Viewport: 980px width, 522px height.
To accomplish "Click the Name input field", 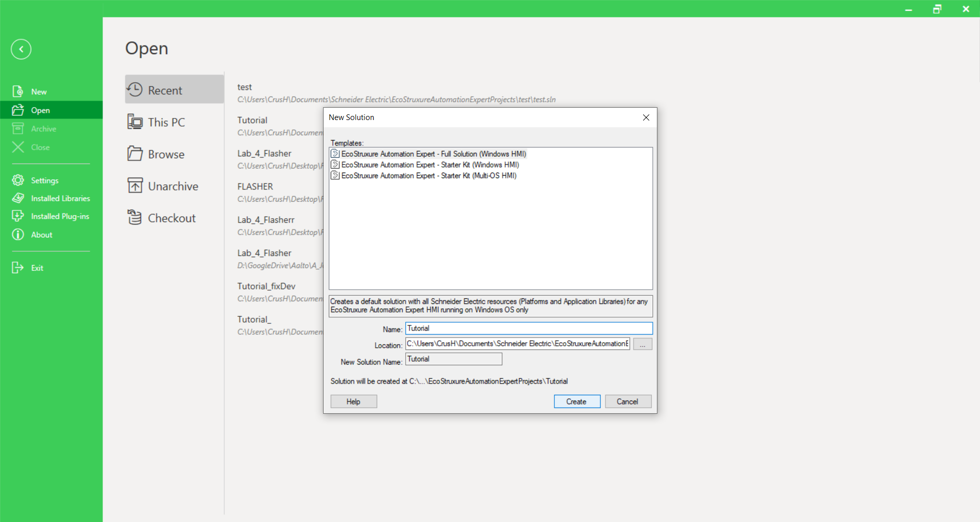I will pos(529,328).
